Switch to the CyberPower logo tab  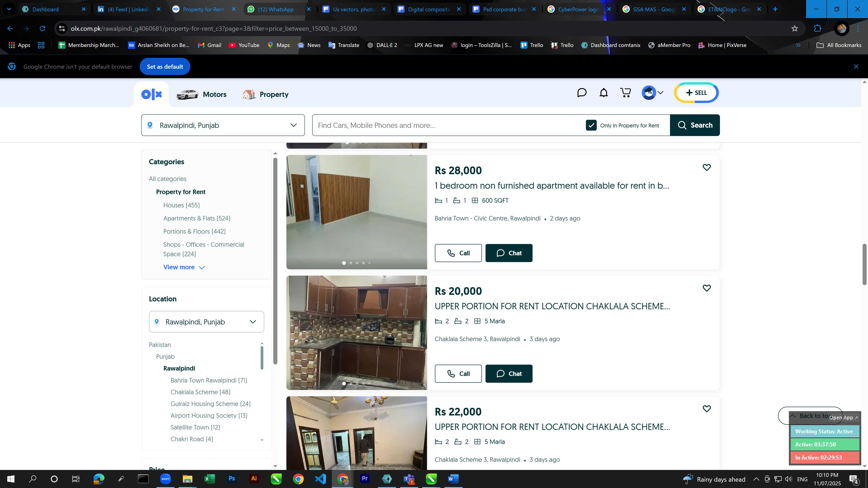(579, 9)
